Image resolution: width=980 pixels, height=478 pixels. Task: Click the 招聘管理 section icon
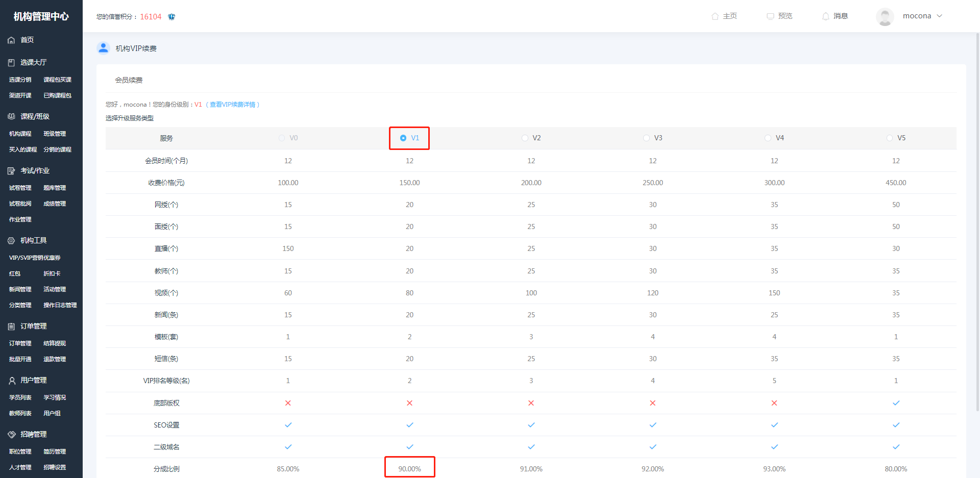tap(11, 435)
